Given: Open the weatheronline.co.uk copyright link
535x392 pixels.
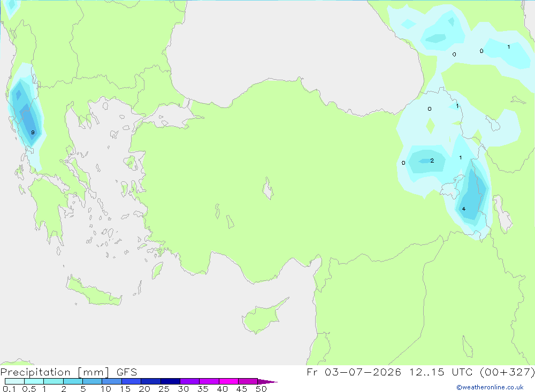Looking at the screenshot, I should pos(490,387).
